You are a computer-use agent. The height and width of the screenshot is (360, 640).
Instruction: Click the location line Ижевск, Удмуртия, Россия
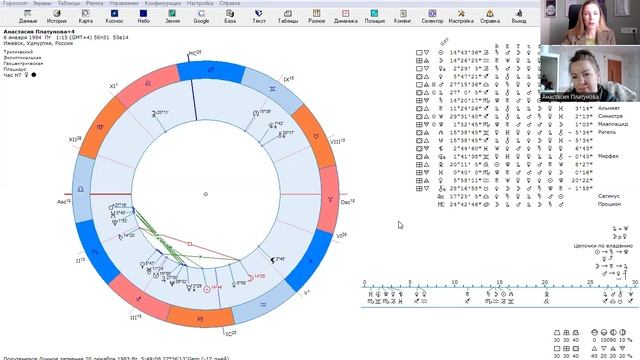point(38,43)
